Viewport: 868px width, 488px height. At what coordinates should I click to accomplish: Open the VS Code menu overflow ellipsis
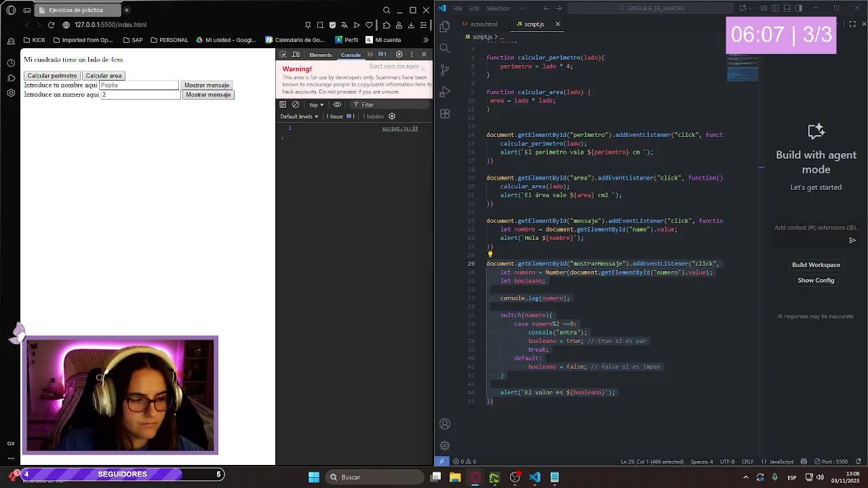point(523,8)
